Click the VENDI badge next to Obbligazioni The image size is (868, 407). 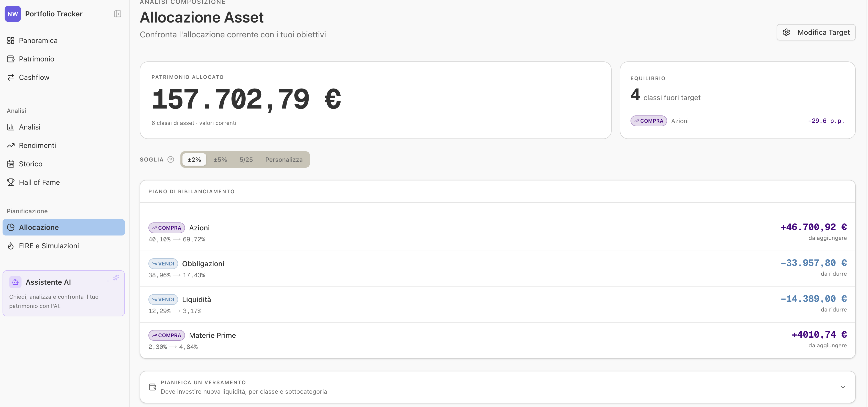tap(163, 264)
